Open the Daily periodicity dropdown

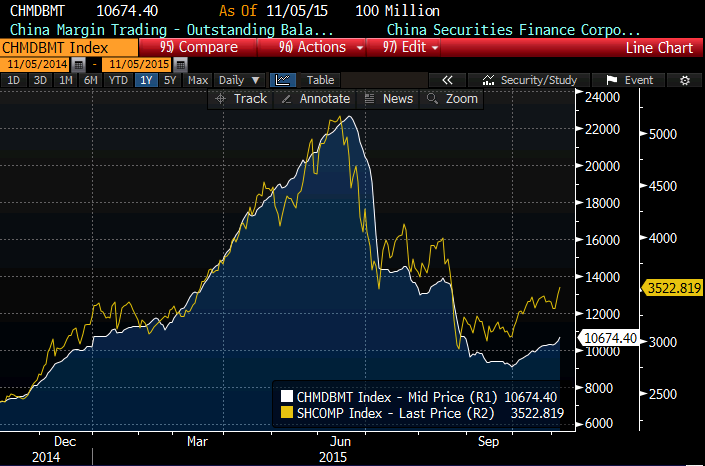(238, 80)
